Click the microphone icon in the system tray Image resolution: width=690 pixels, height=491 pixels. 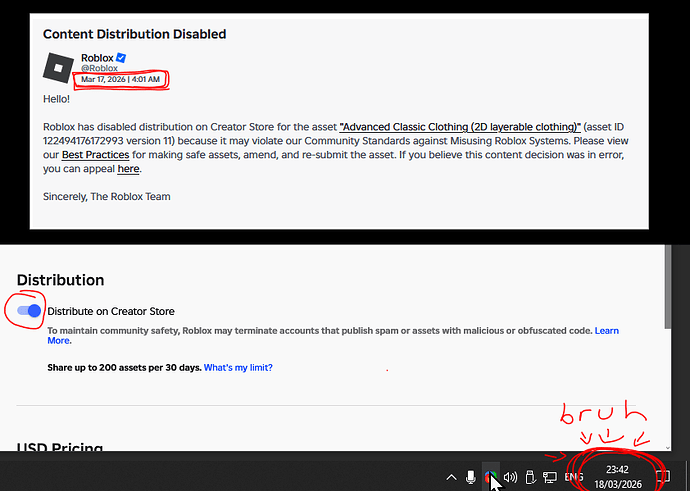pyautogui.click(x=470, y=477)
